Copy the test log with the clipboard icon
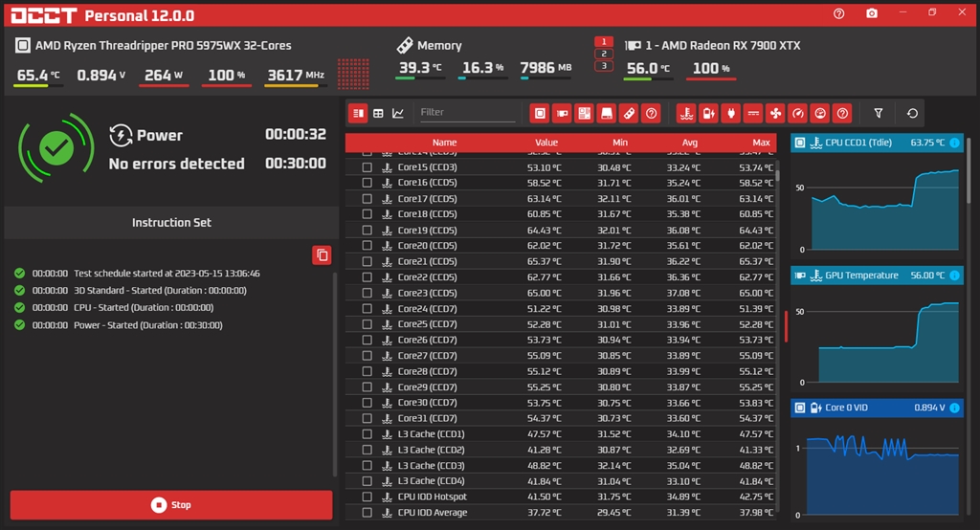Image resolution: width=980 pixels, height=530 pixels. [x=322, y=255]
